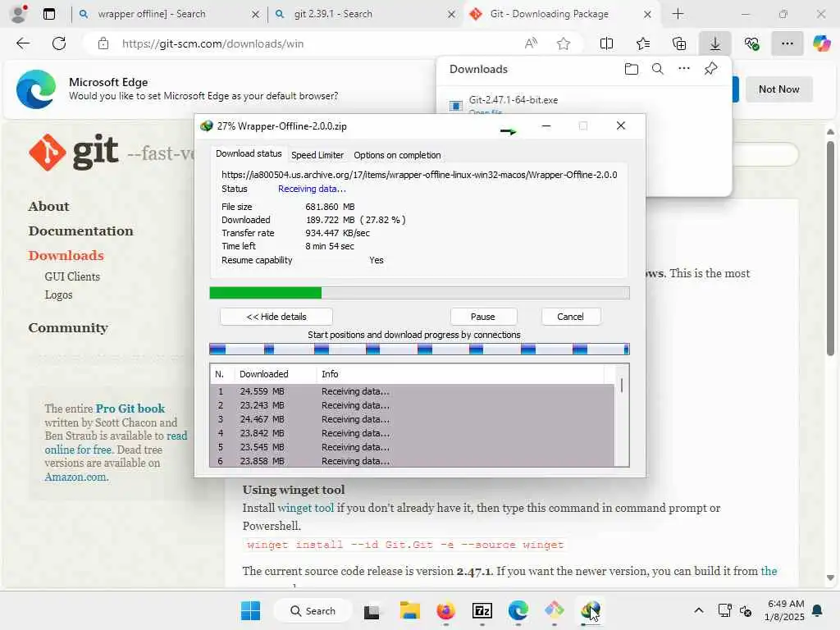840x630 pixels.
Task: Click the taskbar Search box
Action: pos(313,610)
